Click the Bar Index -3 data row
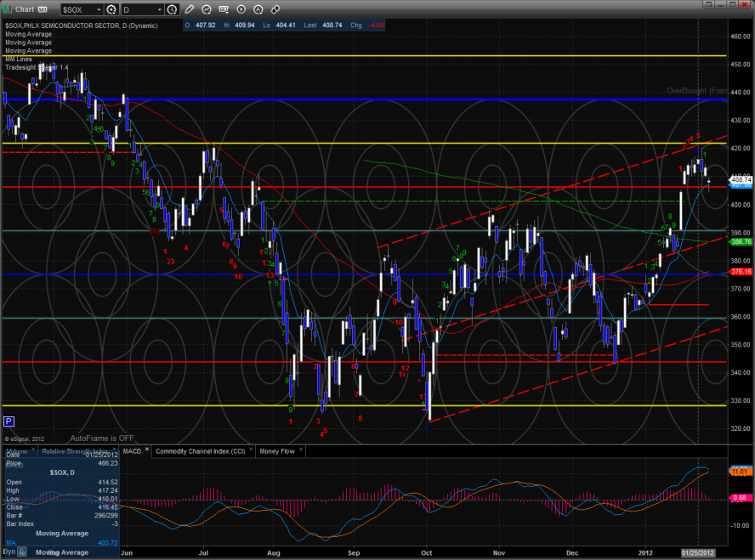Screen dimensions: 755x560 click(61, 524)
